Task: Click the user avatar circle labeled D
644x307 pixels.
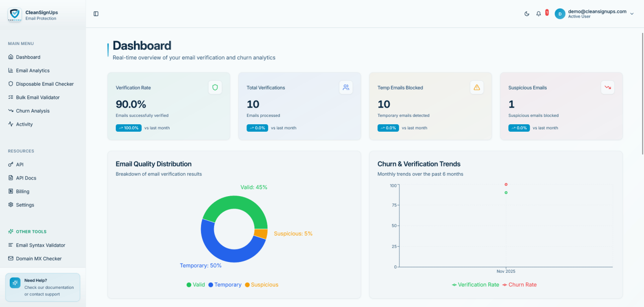Action: click(x=560, y=14)
